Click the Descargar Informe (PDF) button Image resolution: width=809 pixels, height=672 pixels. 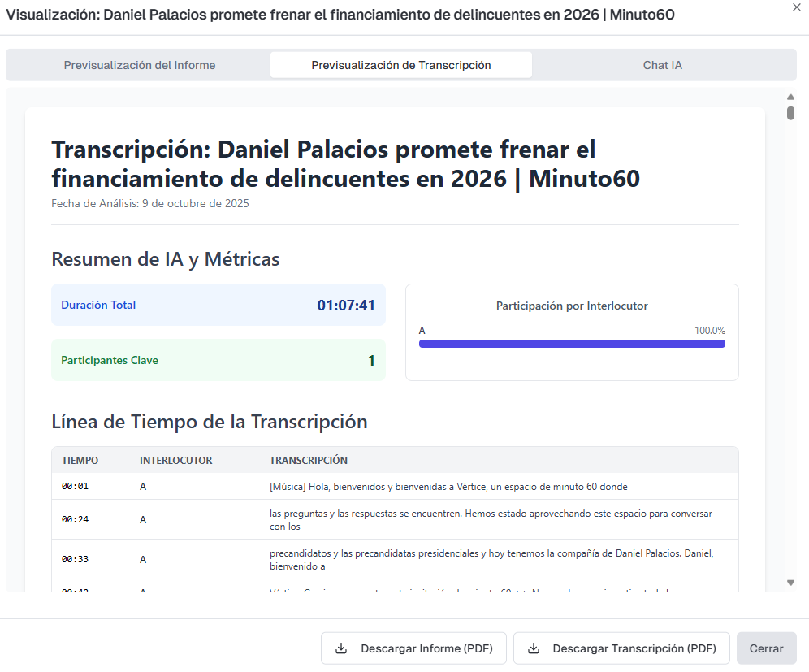click(x=413, y=648)
